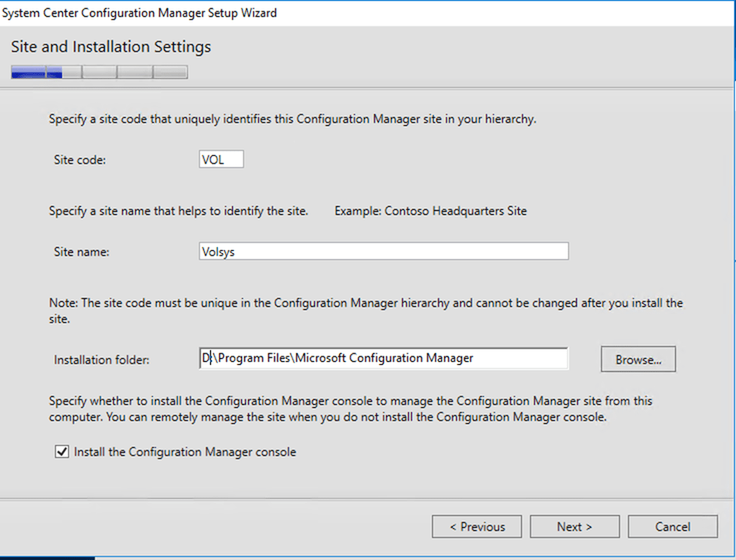Click the last progress bar segment
Viewport: 736px width, 560px height.
point(170,73)
